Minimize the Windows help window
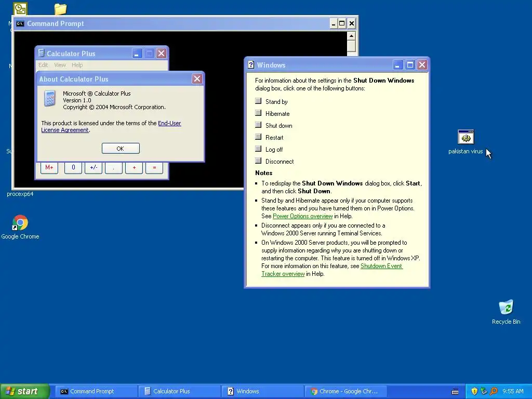 (397, 65)
